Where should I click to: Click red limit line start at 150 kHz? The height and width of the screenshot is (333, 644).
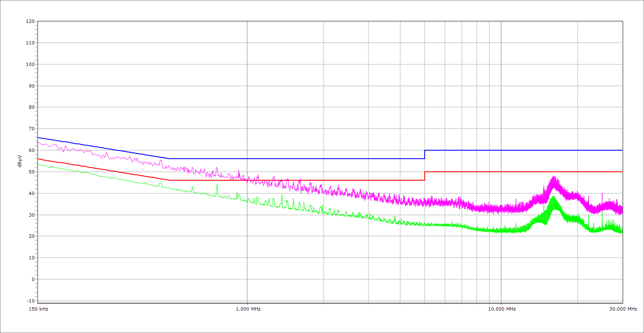click(38, 159)
